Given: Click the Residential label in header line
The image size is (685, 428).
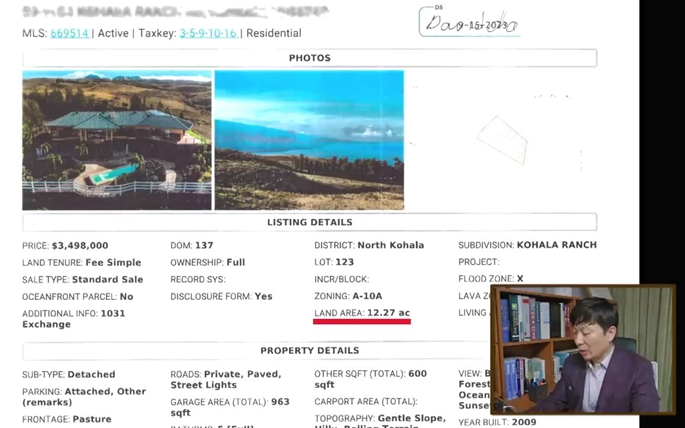Looking at the screenshot, I should click(x=274, y=33).
